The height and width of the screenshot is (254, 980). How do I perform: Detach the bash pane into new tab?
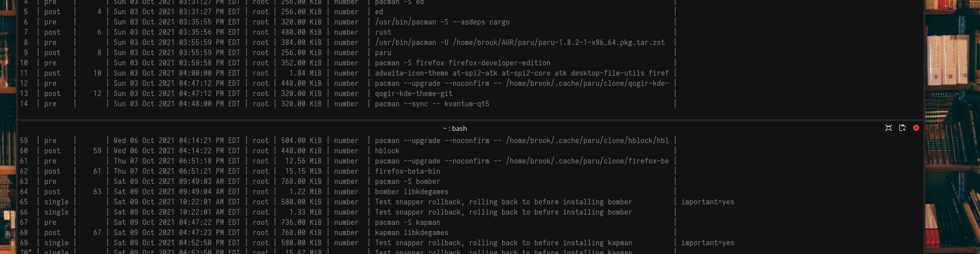(902, 128)
